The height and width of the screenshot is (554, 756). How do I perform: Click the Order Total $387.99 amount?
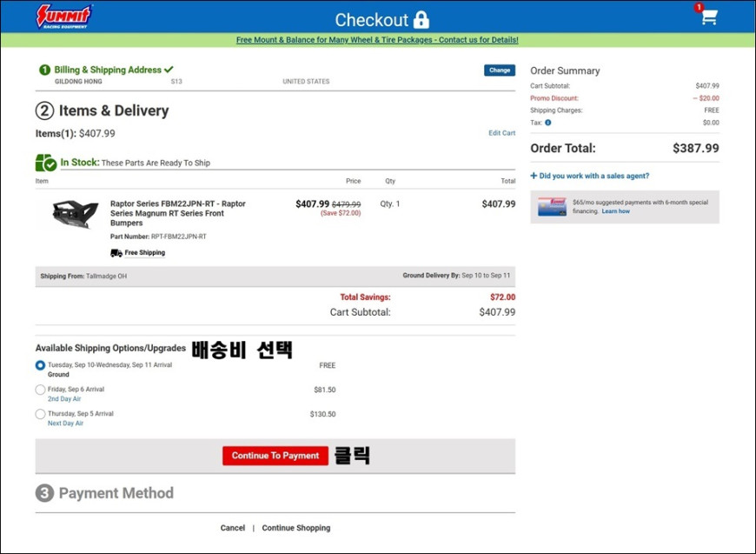(x=696, y=148)
